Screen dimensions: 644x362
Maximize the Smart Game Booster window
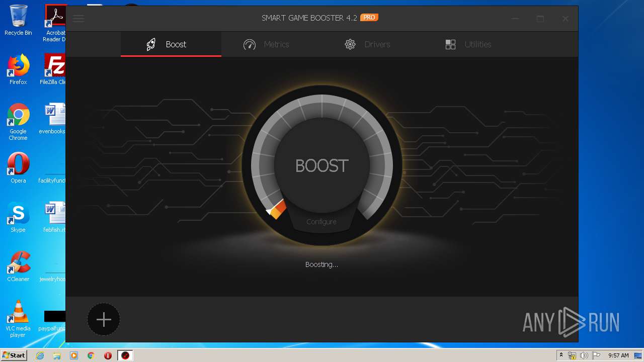[x=540, y=19]
